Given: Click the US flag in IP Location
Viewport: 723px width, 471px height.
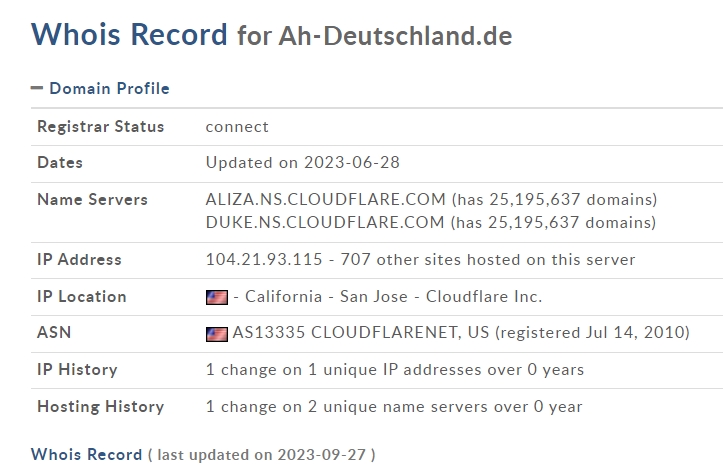Looking at the screenshot, I should click(217, 297).
